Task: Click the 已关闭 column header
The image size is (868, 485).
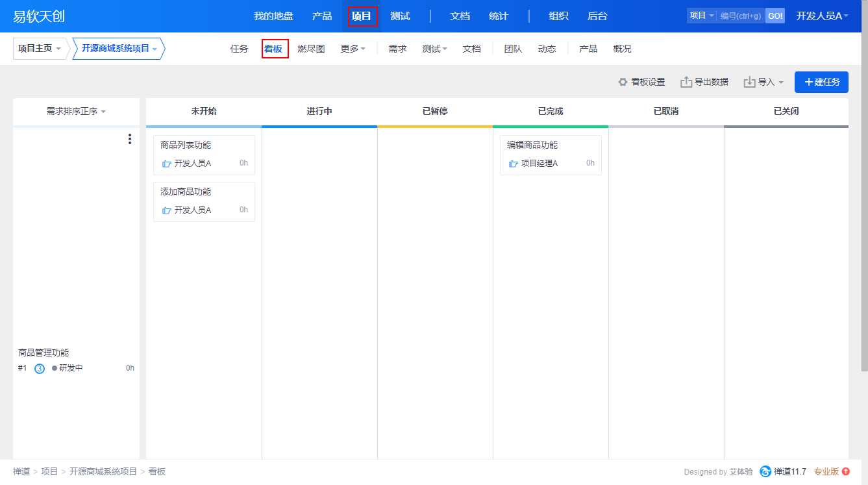Action: click(786, 111)
